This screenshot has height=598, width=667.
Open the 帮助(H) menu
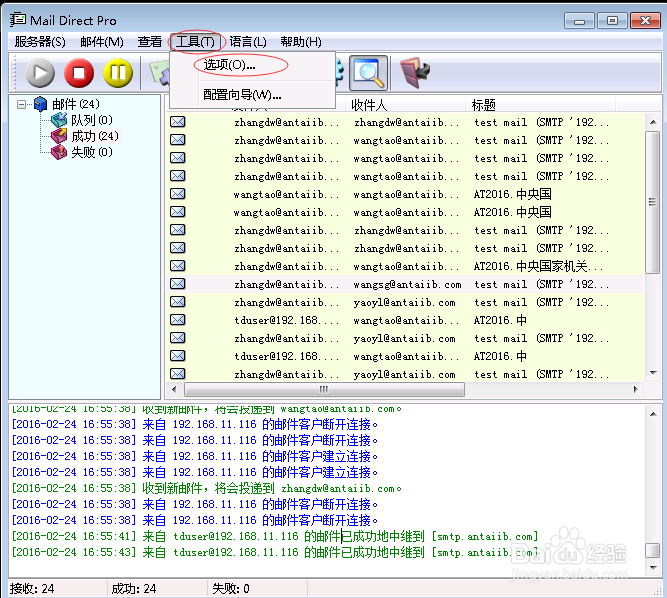click(x=301, y=42)
